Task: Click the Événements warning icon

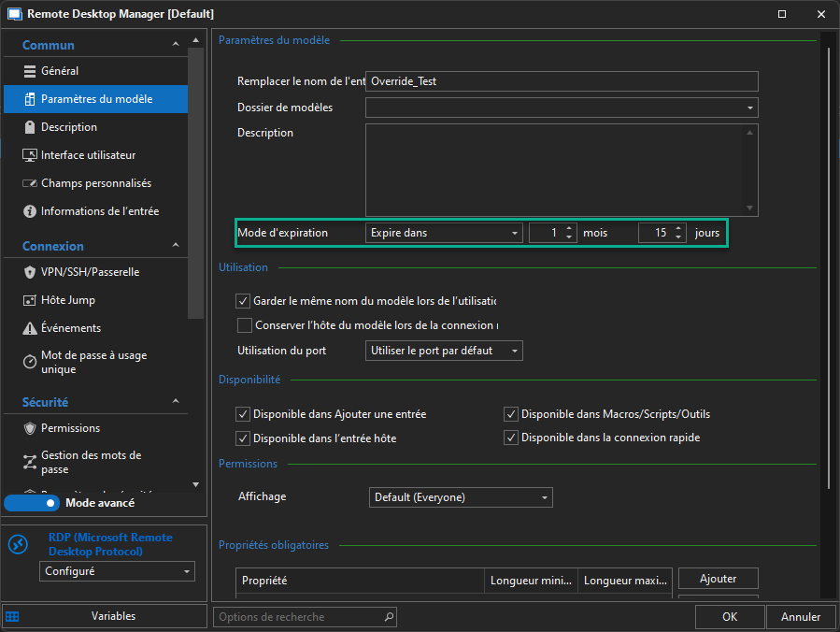Action: pyautogui.click(x=29, y=328)
